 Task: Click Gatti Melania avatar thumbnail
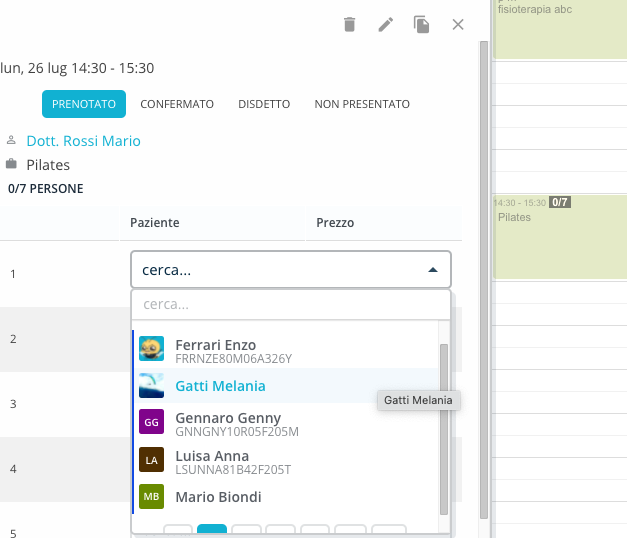pos(152,386)
